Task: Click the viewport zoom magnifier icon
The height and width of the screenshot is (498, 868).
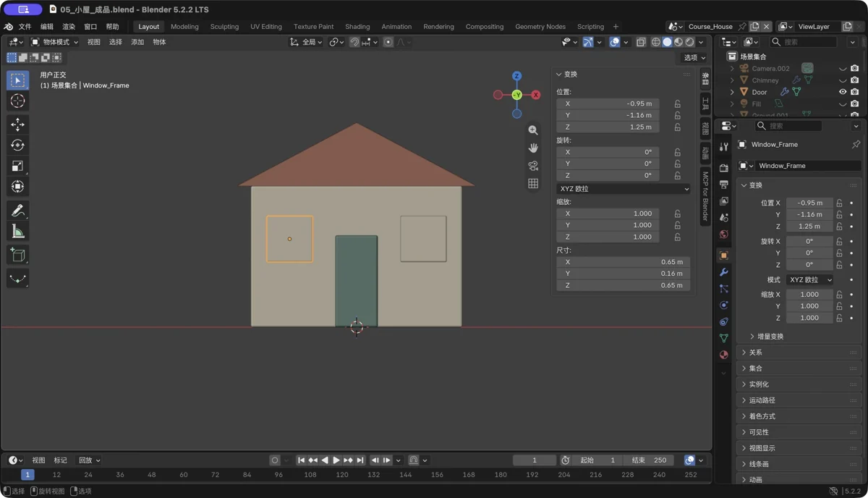Action: point(533,130)
